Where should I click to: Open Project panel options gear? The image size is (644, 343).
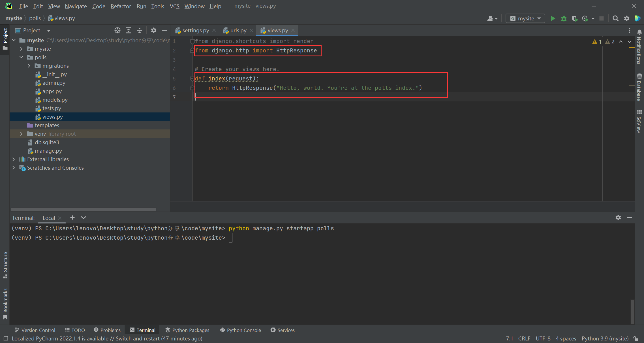tap(153, 30)
